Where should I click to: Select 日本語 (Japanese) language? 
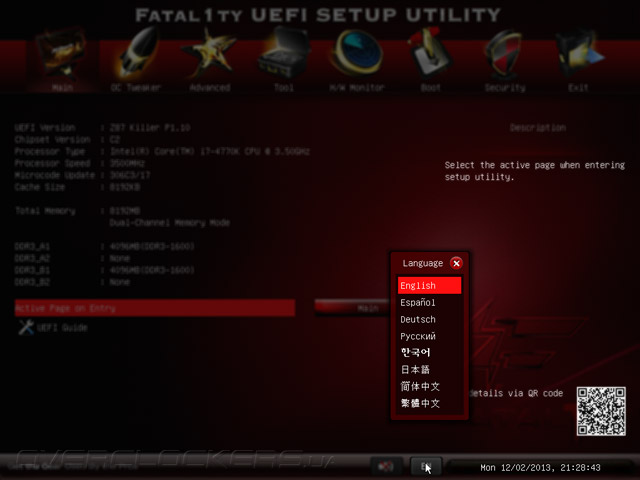[x=429, y=369]
